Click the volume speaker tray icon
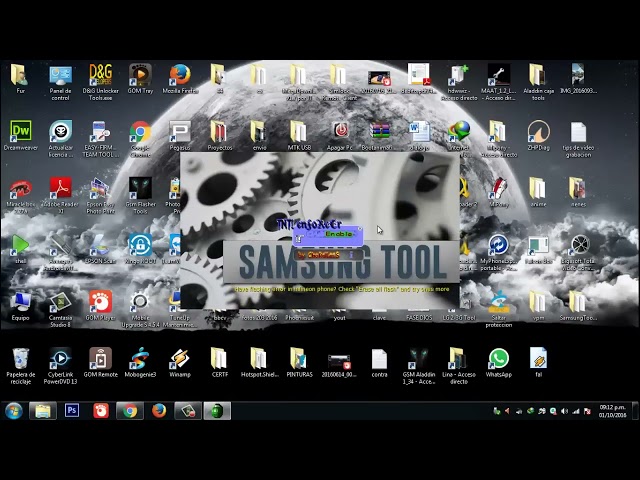The height and width of the screenshot is (480, 640). point(564,411)
